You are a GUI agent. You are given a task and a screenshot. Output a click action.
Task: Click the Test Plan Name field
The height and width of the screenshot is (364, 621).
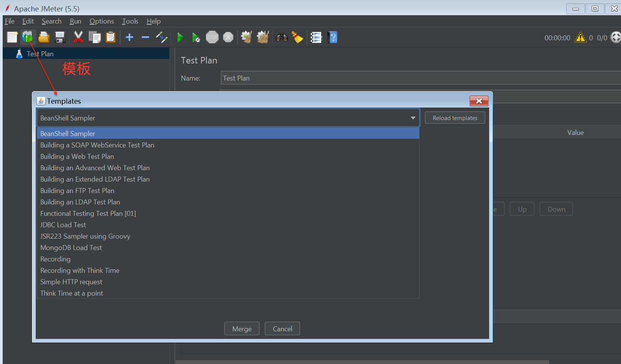click(421, 78)
